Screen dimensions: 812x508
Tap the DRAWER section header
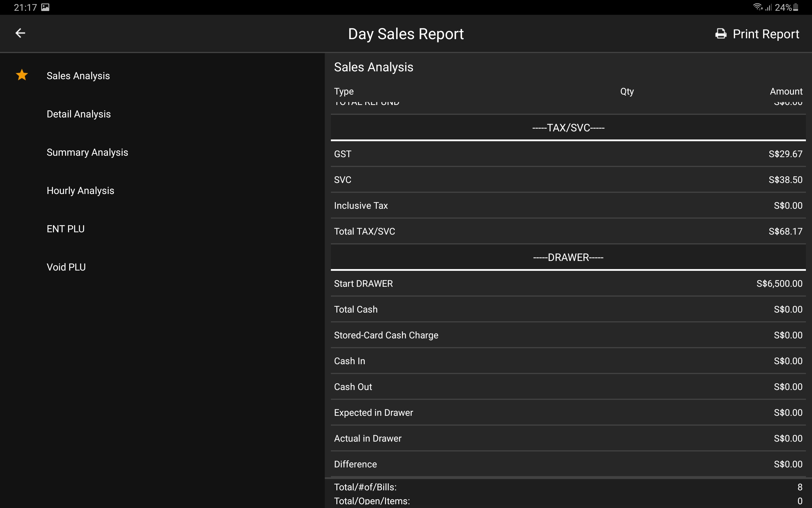point(568,257)
